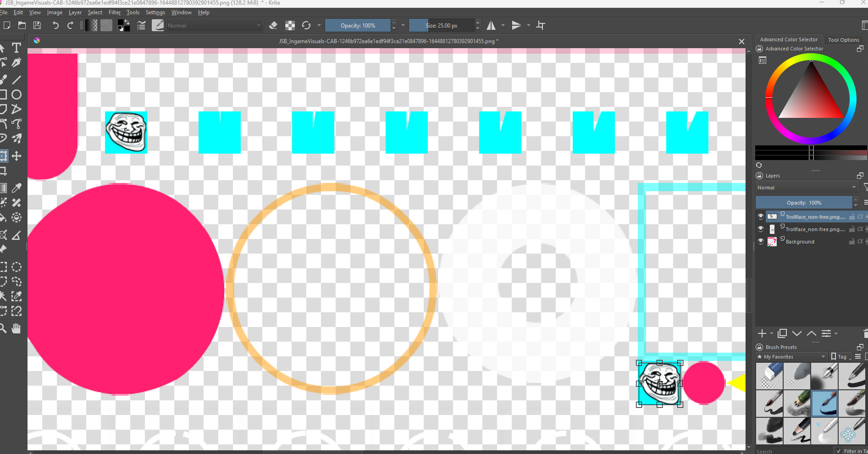
Task: Open the Layer menu
Action: (75, 12)
